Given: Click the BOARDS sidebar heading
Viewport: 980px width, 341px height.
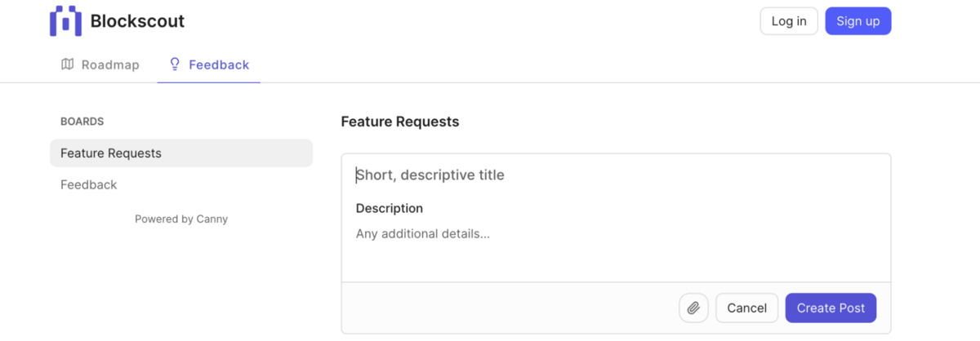Looking at the screenshot, I should click(82, 122).
